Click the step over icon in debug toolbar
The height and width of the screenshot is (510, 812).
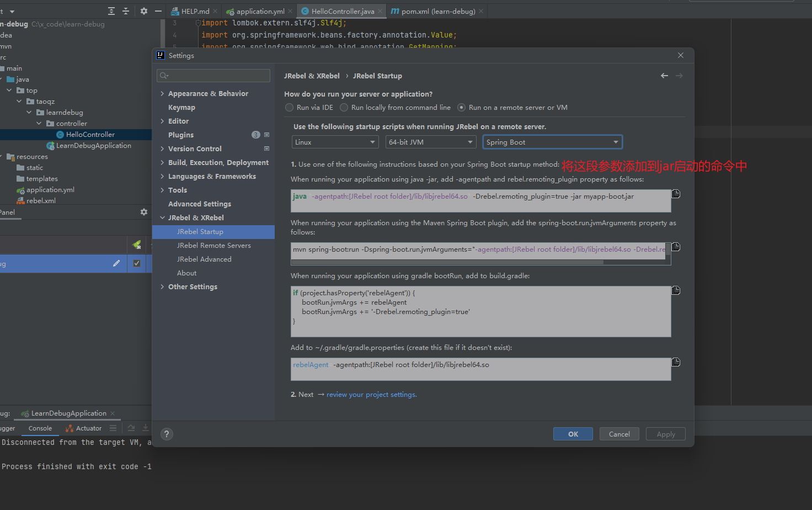pyautogui.click(x=131, y=428)
